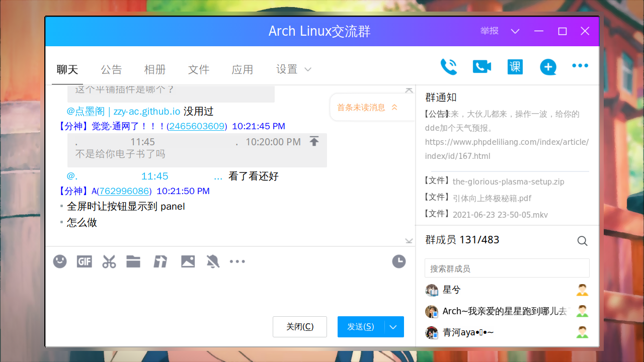644x362 pixels.
Task: Open message history with the clock icon
Action: click(398, 261)
